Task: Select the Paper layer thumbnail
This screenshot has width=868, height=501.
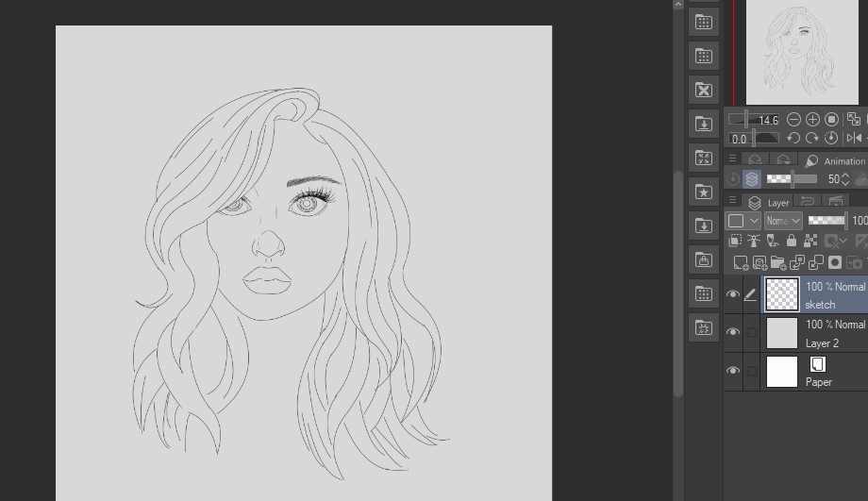Action: click(x=781, y=372)
